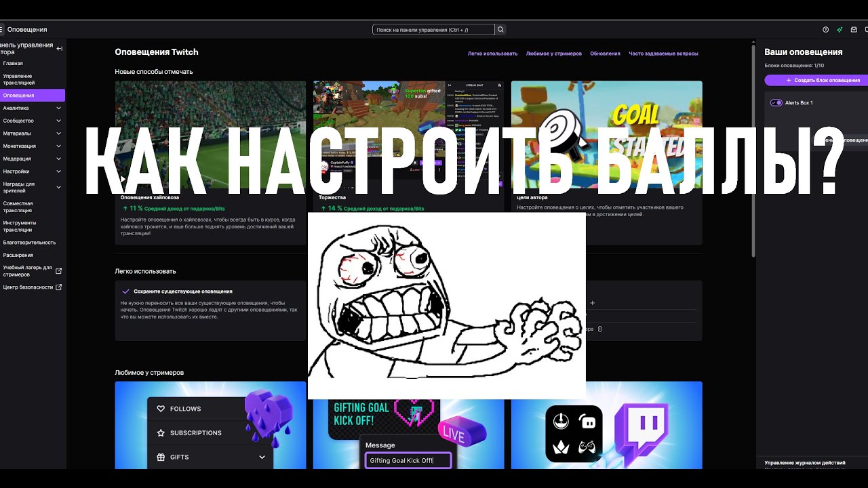This screenshot has height=488, width=868.
Task: Open the inbox envelope icon
Action: pos(854,30)
